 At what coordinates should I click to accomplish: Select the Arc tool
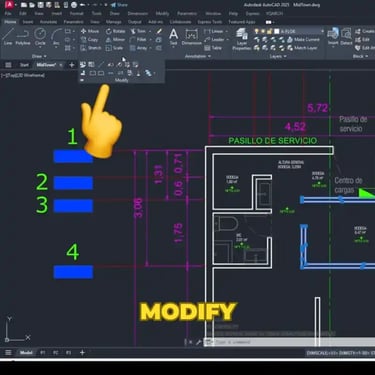point(56,37)
